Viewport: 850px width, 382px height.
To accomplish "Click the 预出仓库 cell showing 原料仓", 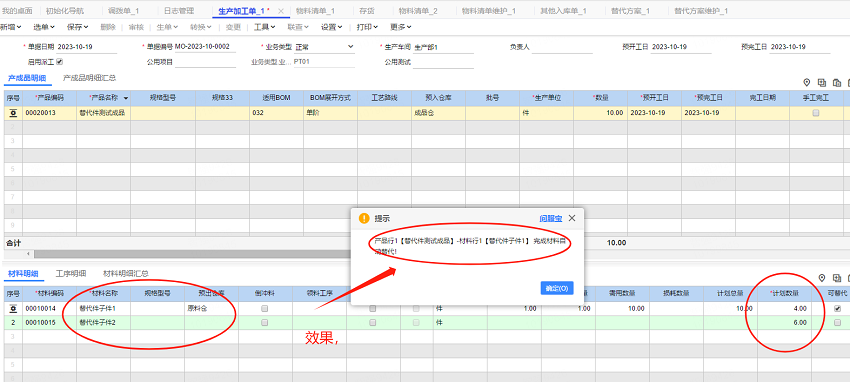I will coord(211,308).
